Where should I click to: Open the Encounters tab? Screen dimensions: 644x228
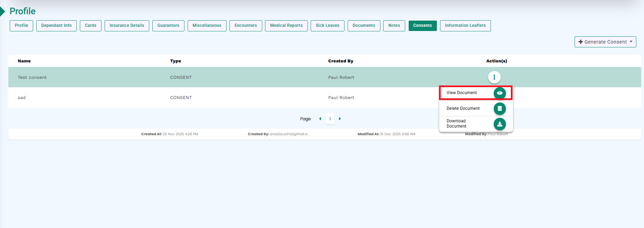click(245, 25)
